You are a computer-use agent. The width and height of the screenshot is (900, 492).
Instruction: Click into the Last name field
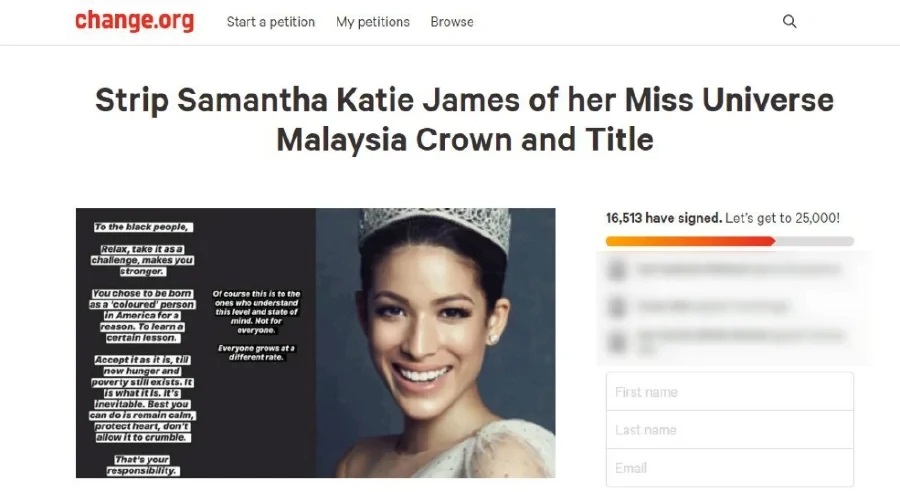(730, 429)
